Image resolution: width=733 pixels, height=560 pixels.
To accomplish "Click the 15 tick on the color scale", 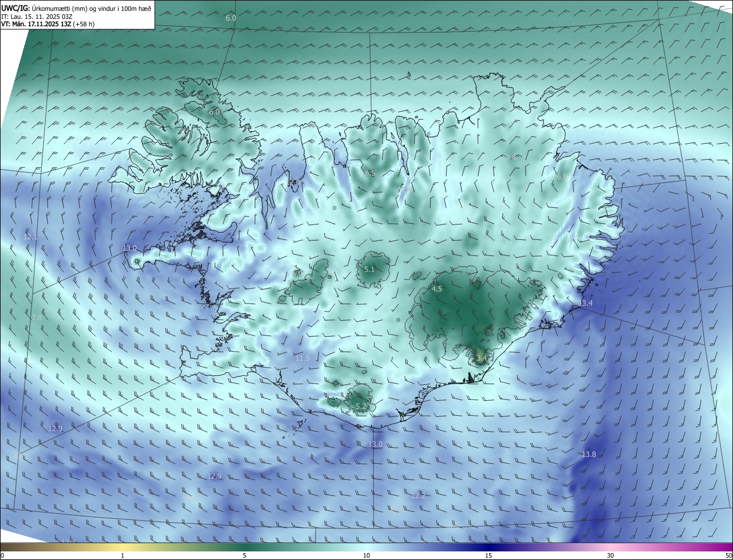I will coord(488,555).
